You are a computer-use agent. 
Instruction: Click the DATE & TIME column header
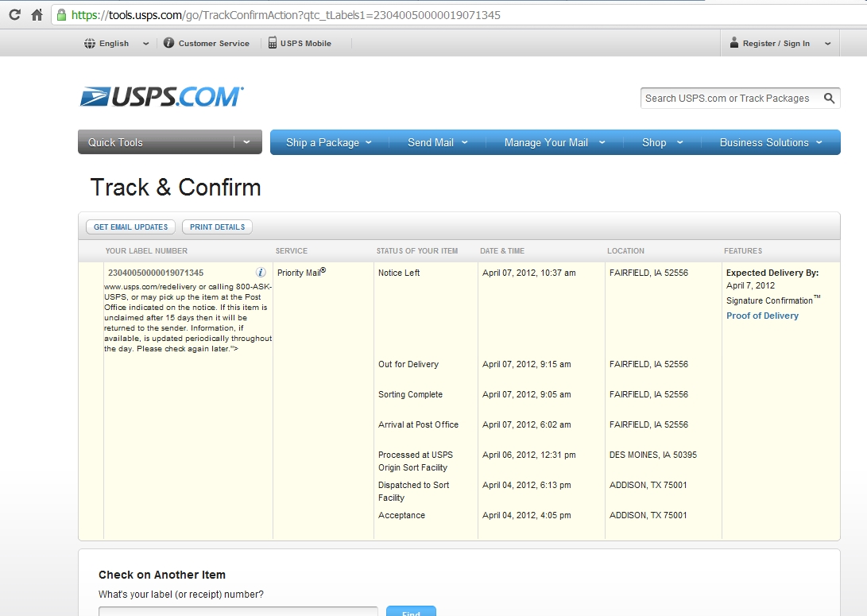tap(502, 251)
